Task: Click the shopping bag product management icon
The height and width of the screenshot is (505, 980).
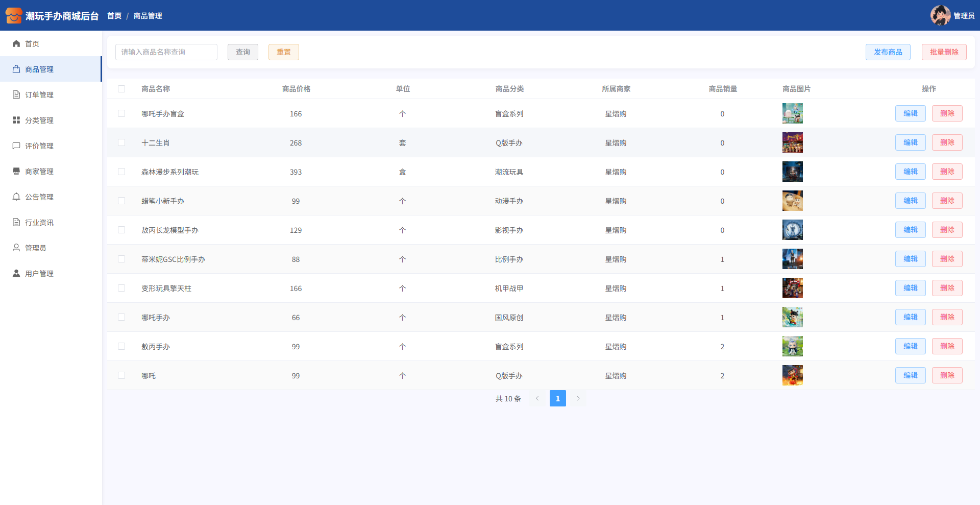Action: point(16,69)
